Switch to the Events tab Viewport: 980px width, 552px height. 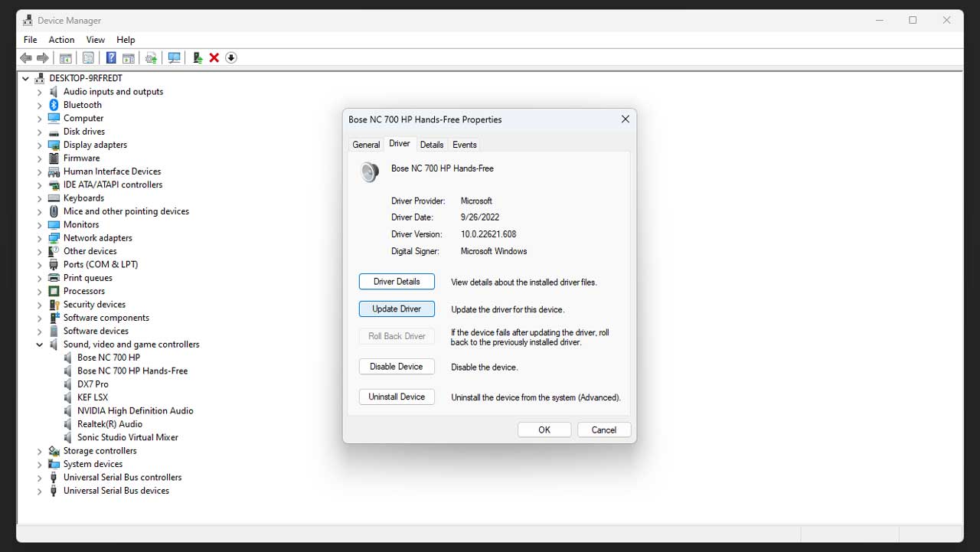coord(465,145)
